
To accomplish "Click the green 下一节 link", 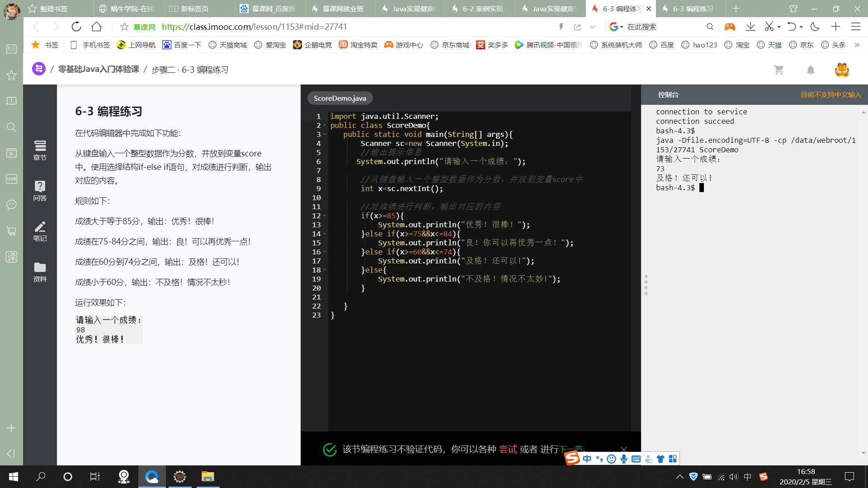I will 571,449.
